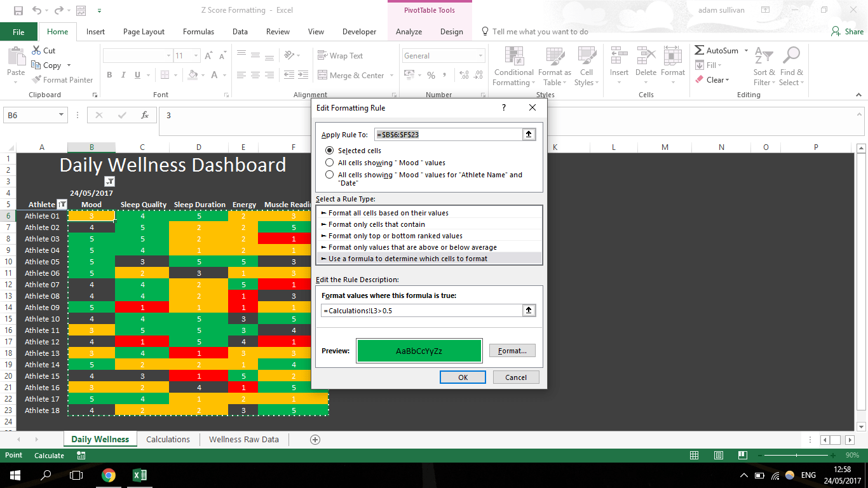Click the AutoSum icon

[700, 51]
